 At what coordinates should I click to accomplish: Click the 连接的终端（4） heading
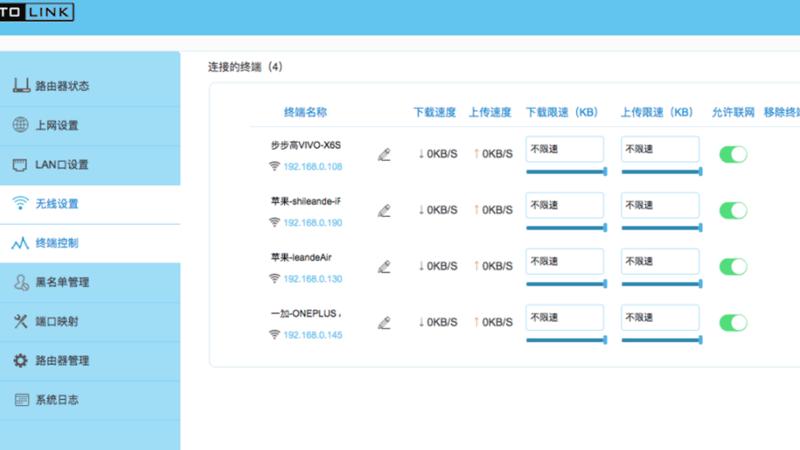(245, 67)
